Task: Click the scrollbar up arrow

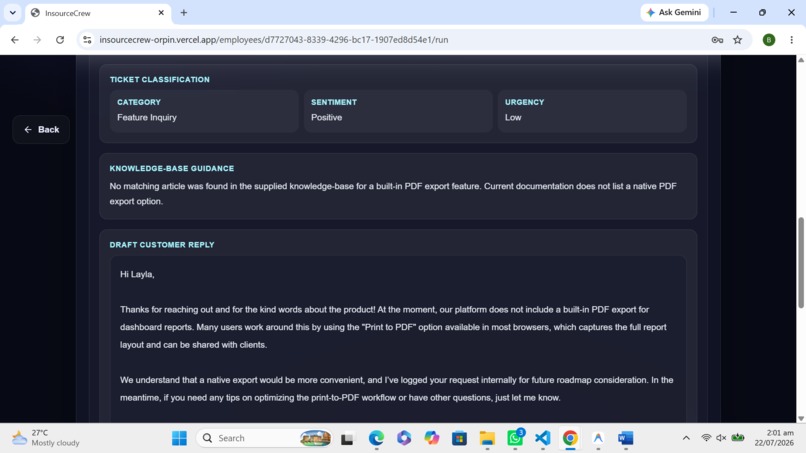Action: click(801, 60)
